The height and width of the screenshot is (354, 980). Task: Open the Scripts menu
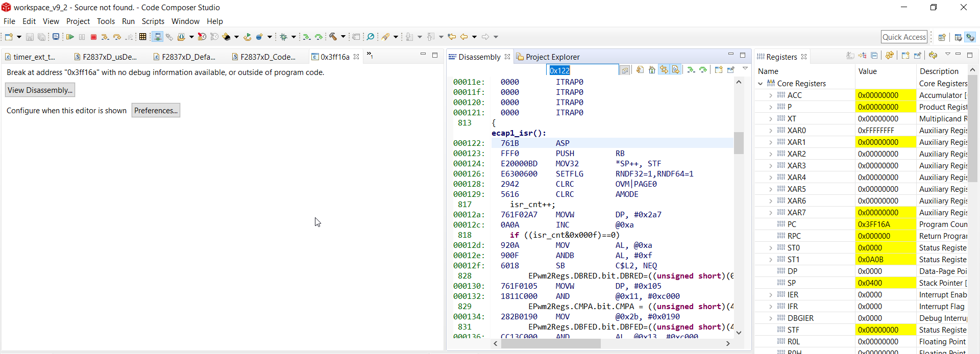coord(153,21)
